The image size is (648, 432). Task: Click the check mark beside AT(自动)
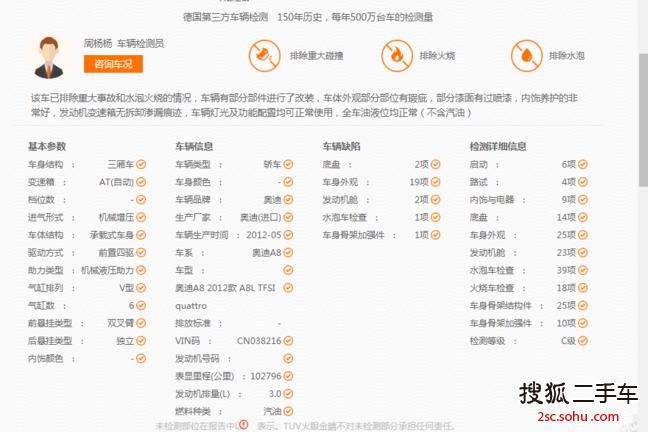click(141, 182)
